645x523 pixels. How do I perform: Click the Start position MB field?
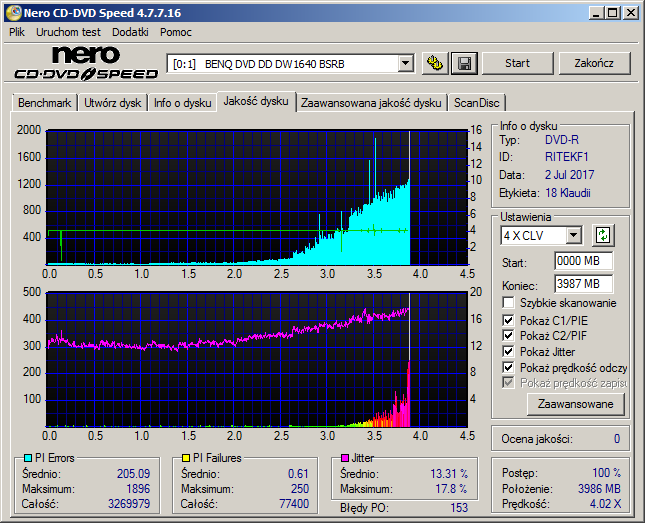[x=583, y=261]
